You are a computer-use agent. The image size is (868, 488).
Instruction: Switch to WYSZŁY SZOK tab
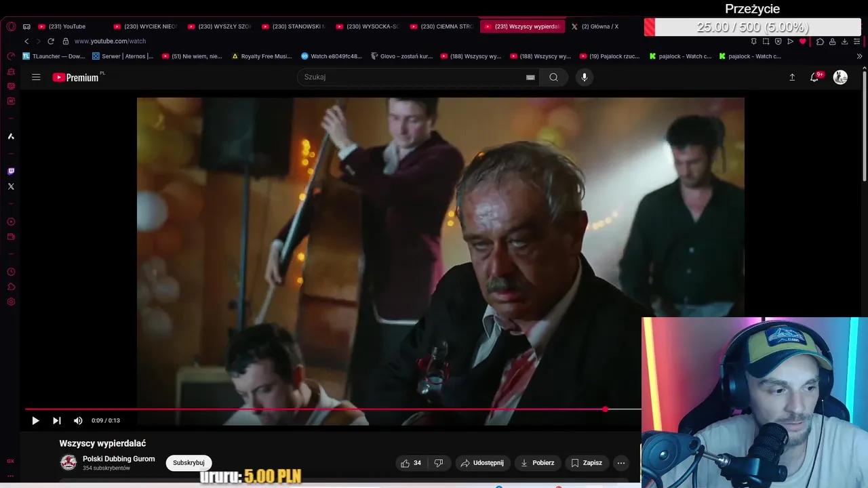219,26
